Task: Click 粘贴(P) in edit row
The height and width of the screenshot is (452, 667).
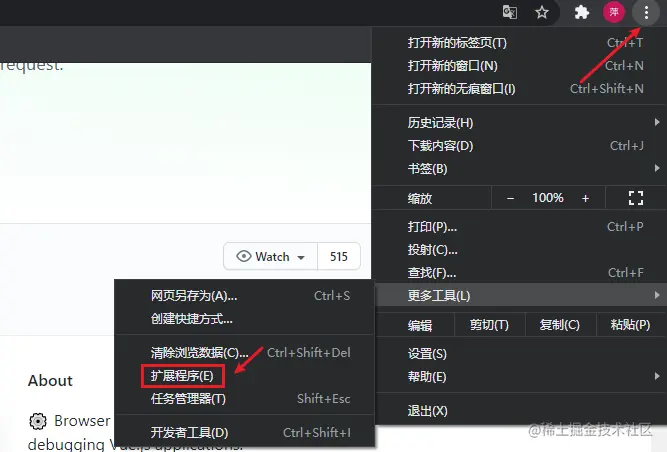Action: tap(630, 325)
